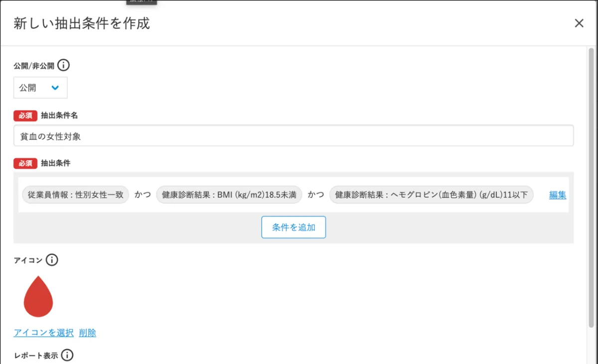Viewport: 598px width, 364px height.
Task: Select the ヘモグロビン 11以下 condition chip
Action: point(432,195)
